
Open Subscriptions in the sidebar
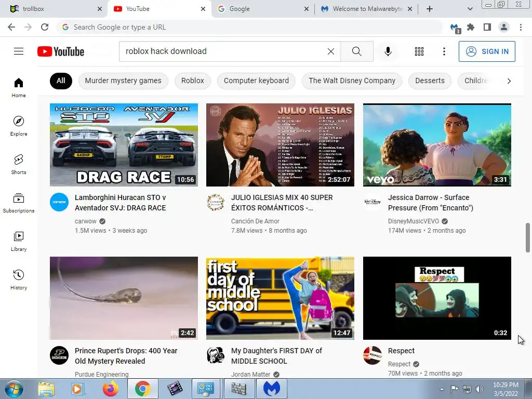(x=19, y=203)
